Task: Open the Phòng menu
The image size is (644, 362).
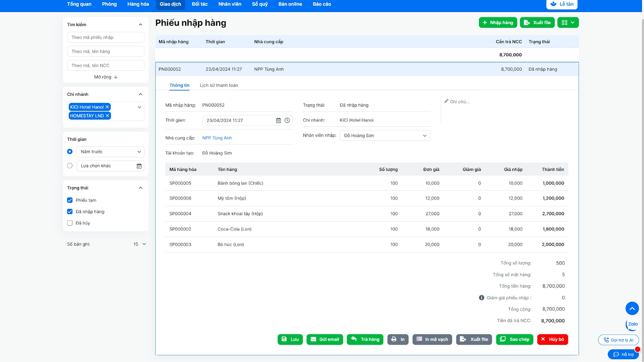Action: coord(109,4)
